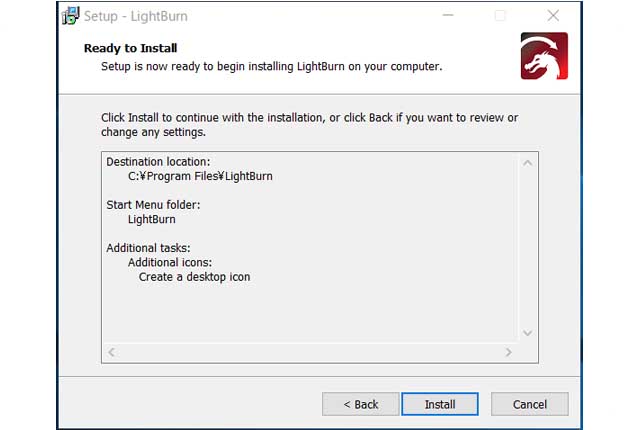Click the 'Start Menu folder:' line

pos(153,205)
